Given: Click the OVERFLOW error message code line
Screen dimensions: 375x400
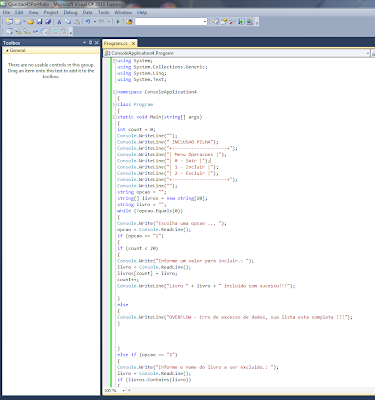Looking at the screenshot, I should pos(235,317).
